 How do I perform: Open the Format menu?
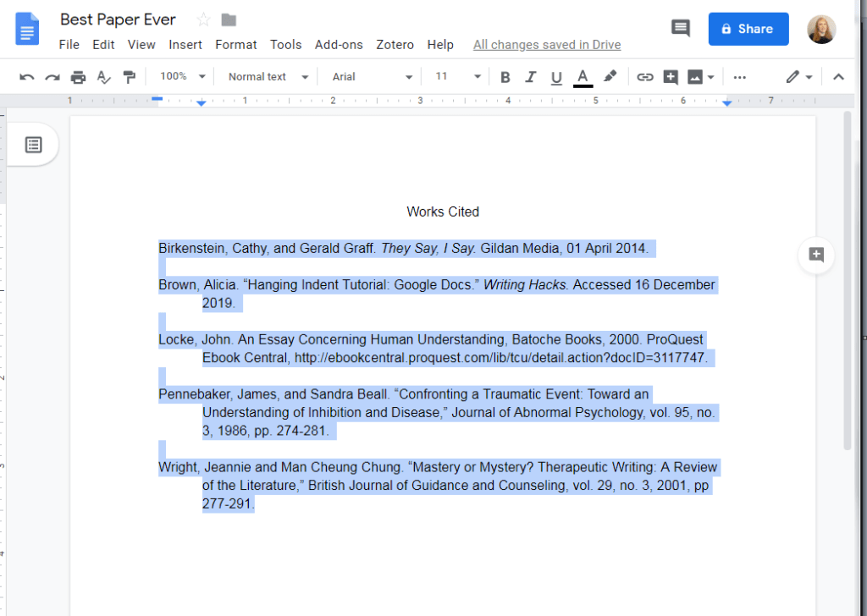pos(235,45)
